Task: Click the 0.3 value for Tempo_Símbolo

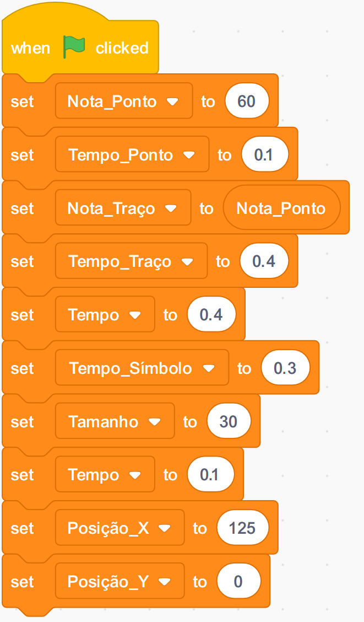Action: pyautogui.click(x=285, y=368)
